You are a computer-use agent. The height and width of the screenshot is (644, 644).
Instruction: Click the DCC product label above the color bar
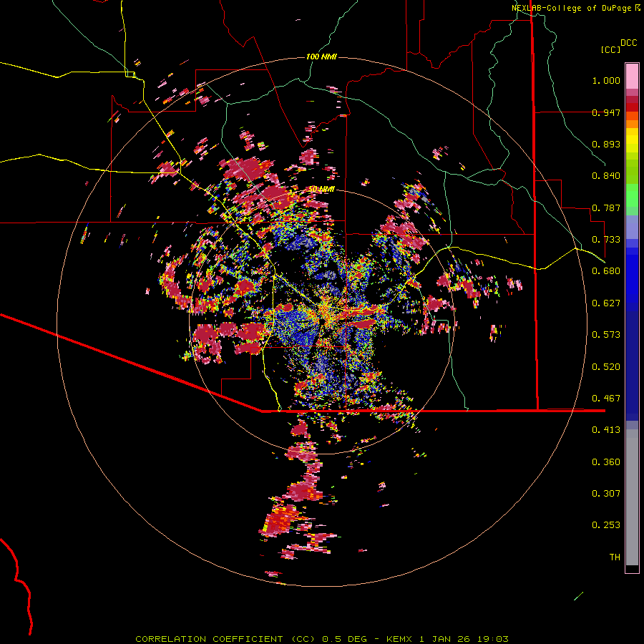[629, 43]
